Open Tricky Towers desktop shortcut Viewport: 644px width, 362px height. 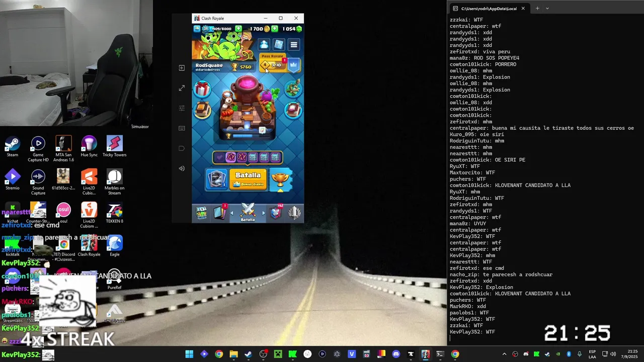tap(114, 146)
